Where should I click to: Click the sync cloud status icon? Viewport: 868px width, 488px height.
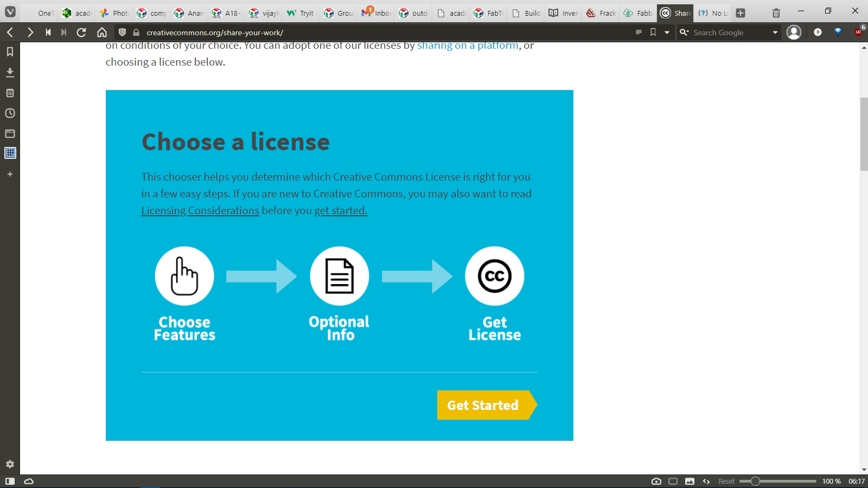click(x=29, y=481)
